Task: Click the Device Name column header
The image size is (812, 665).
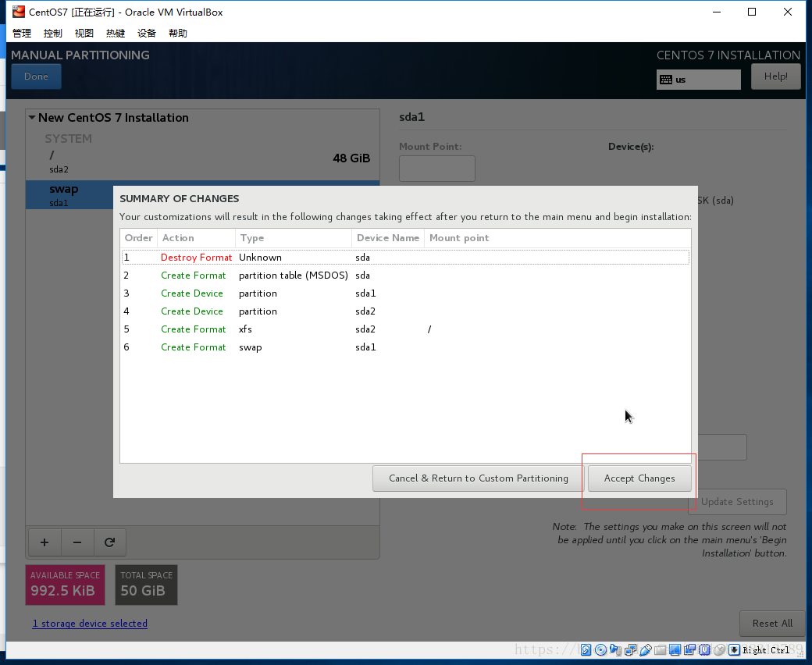Action: [388, 238]
